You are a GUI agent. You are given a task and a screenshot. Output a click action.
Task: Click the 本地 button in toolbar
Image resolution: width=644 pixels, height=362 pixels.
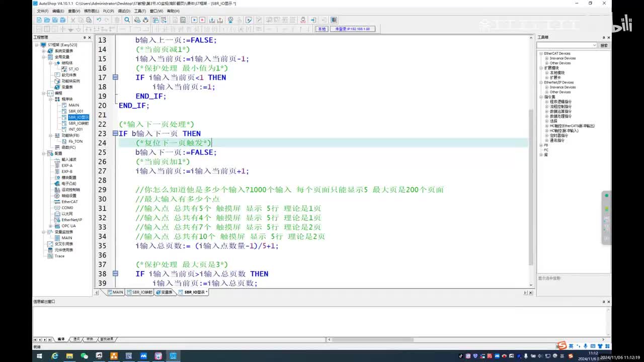321,29
